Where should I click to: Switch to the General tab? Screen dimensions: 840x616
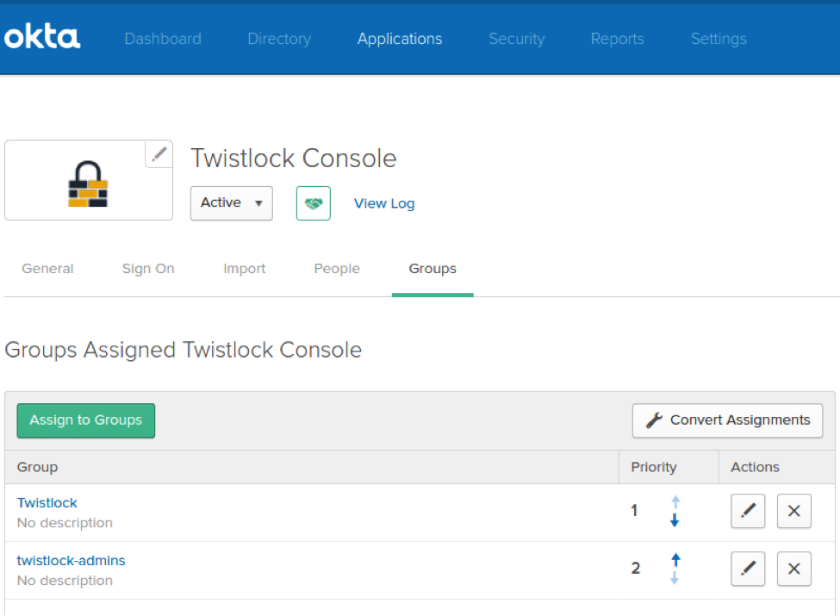coord(47,268)
